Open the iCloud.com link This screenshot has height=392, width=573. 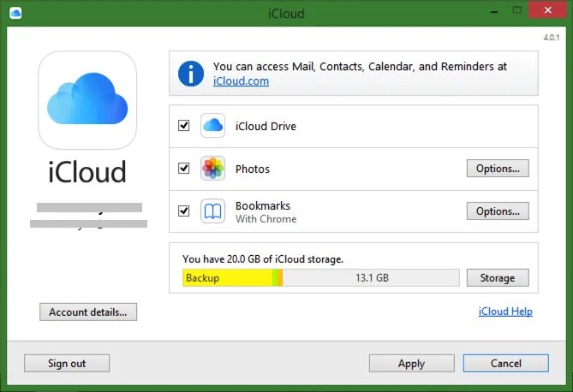[242, 81]
